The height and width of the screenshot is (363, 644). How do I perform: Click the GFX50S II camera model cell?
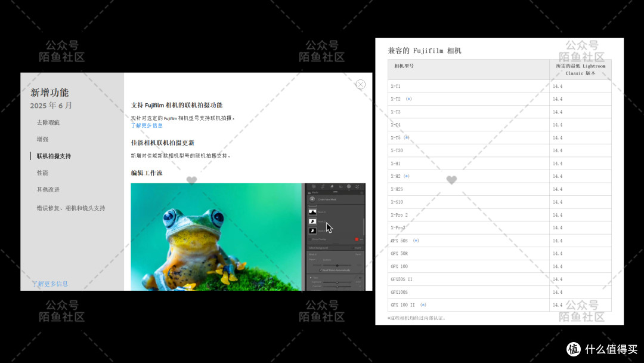coord(469,279)
